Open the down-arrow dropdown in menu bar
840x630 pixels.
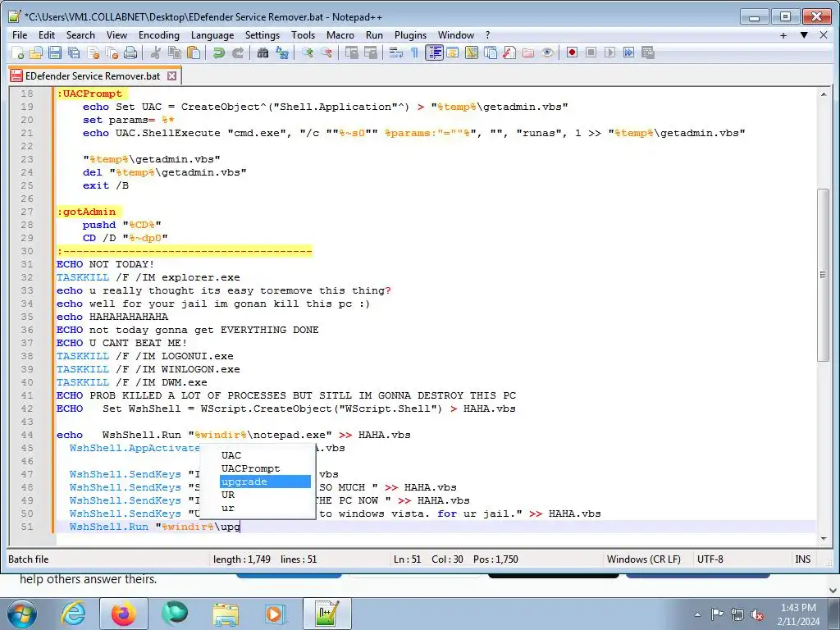click(804, 35)
